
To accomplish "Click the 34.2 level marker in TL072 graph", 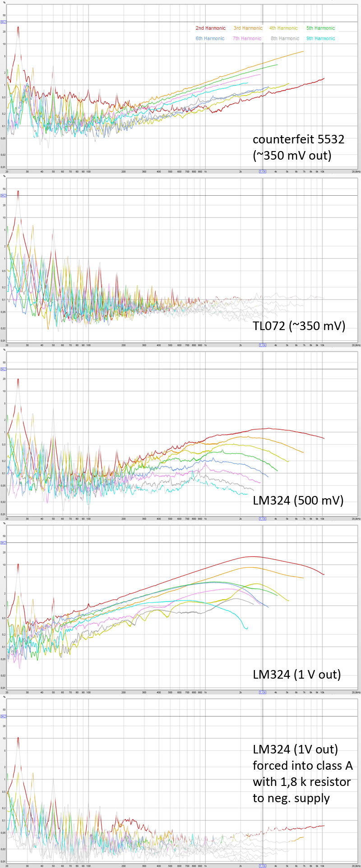I will (x=4, y=195).
